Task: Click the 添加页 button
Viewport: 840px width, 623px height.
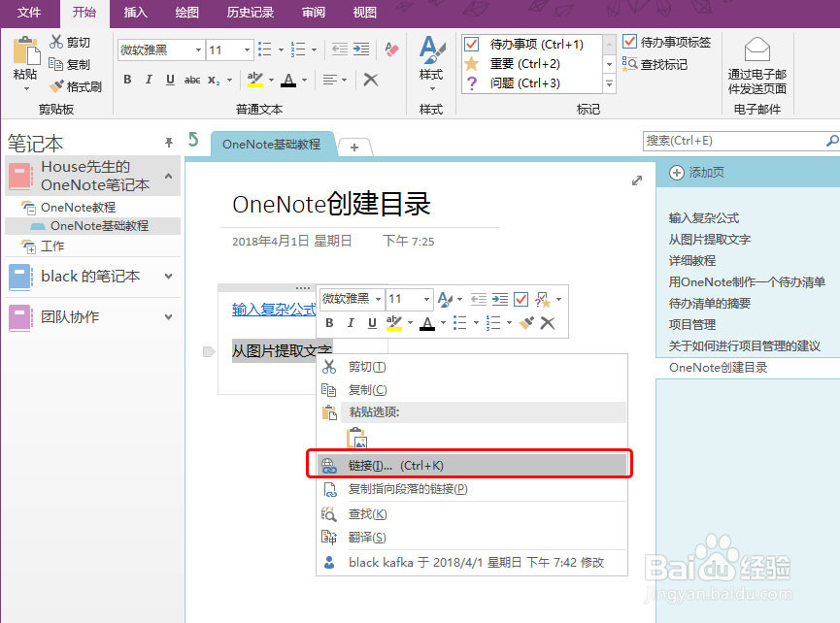Action: coord(697,173)
